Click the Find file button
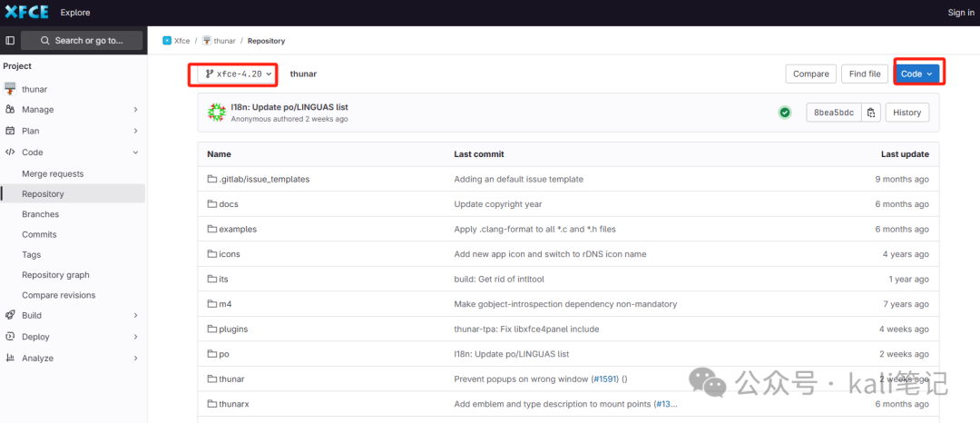980x423 pixels. [x=865, y=74]
